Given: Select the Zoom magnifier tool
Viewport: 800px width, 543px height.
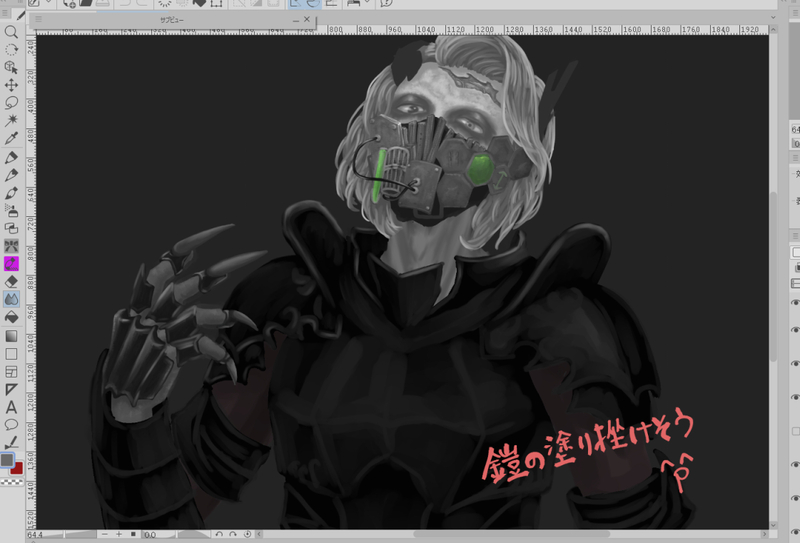Looking at the screenshot, I should click(11, 32).
